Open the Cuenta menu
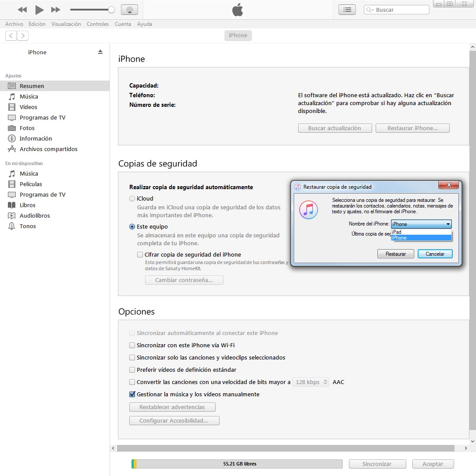Screen dimensions: 476x476 pyautogui.click(x=123, y=24)
